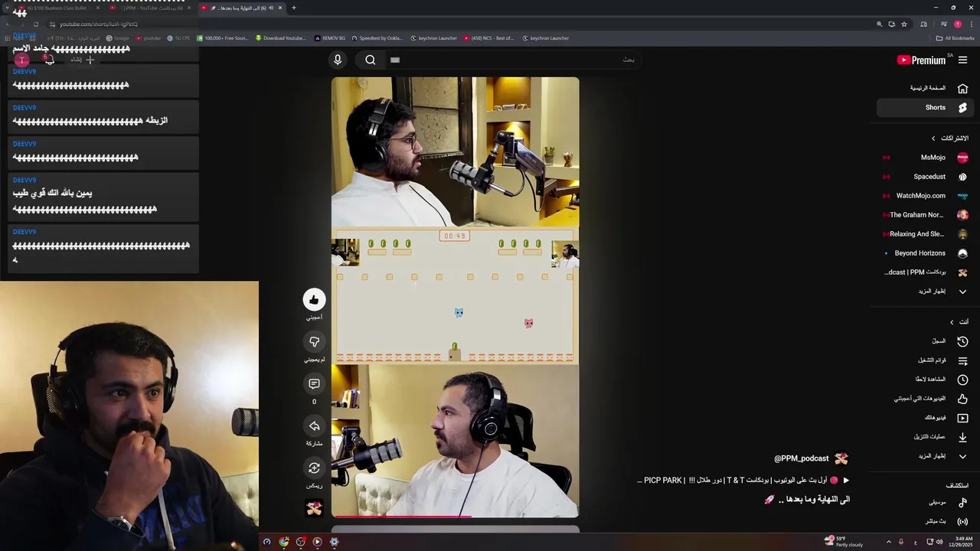Expand more subscriptions with chevron
The height and width of the screenshot is (551, 980).
(x=962, y=292)
